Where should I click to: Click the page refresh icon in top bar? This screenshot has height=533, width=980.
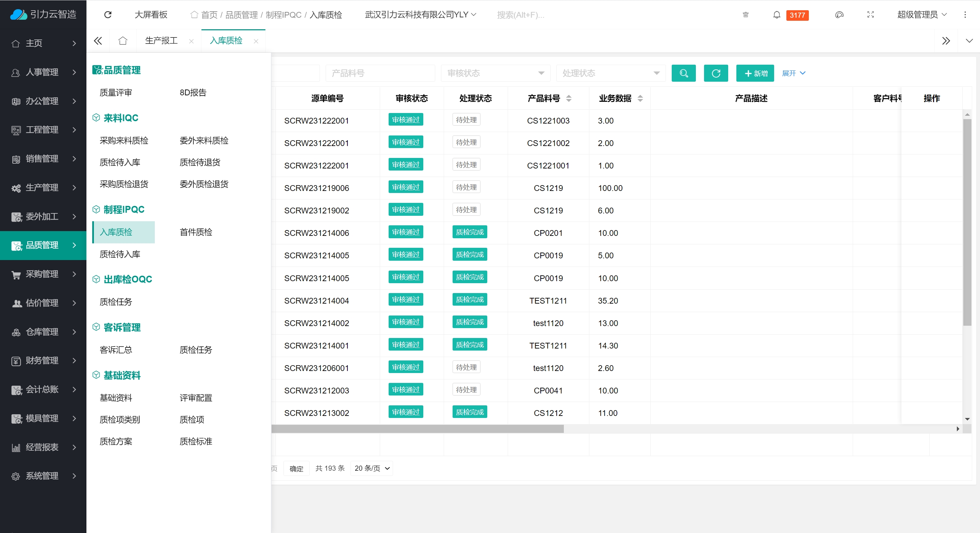point(108,14)
